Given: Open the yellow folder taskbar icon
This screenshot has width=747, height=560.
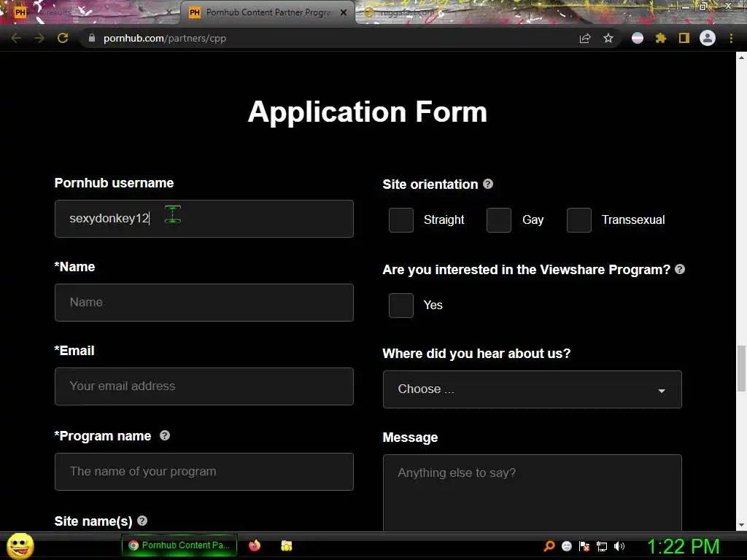Looking at the screenshot, I should (286, 545).
